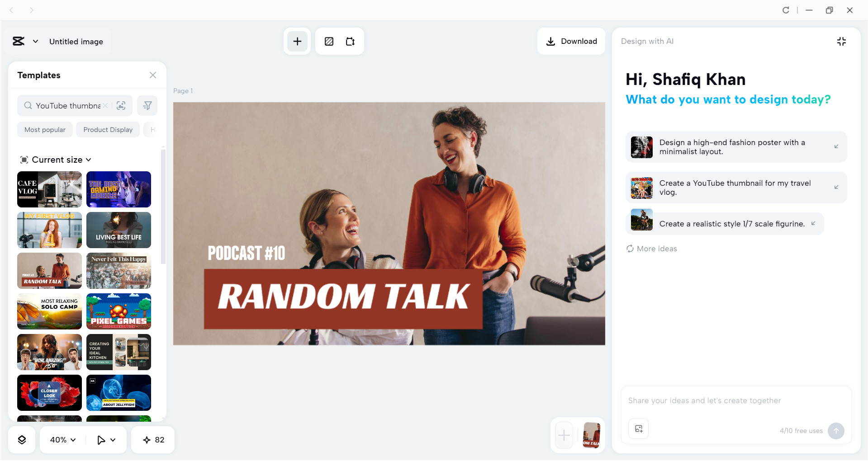Collapse the Current size section
Screen dimensions: 868x461
coord(89,160)
